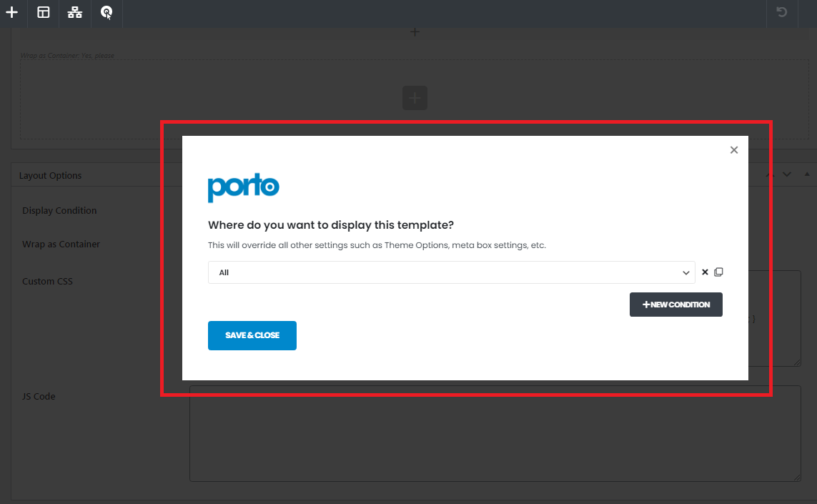Click the Layout Options panel heading
The width and height of the screenshot is (817, 504).
(x=50, y=176)
